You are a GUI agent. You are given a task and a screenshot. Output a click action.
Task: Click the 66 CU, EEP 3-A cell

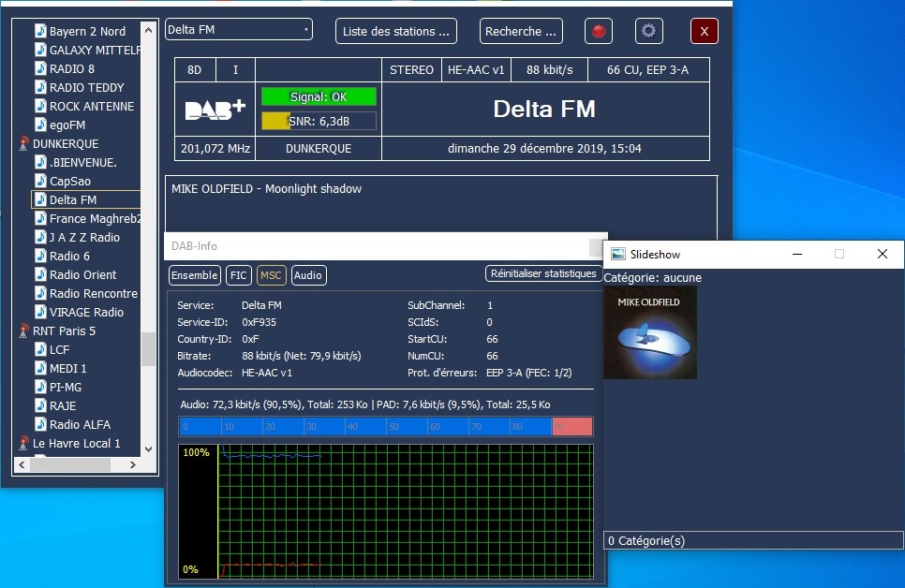pyautogui.click(x=648, y=70)
